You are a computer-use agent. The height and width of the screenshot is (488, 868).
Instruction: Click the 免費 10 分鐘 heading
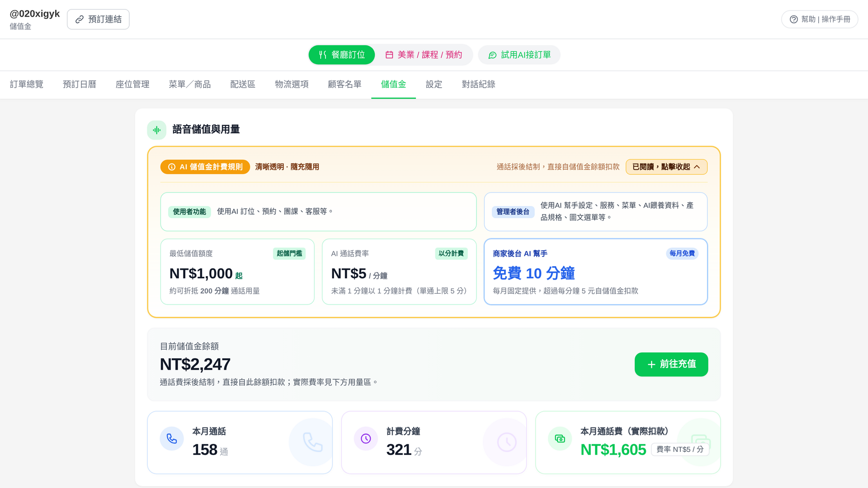click(x=534, y=273)
